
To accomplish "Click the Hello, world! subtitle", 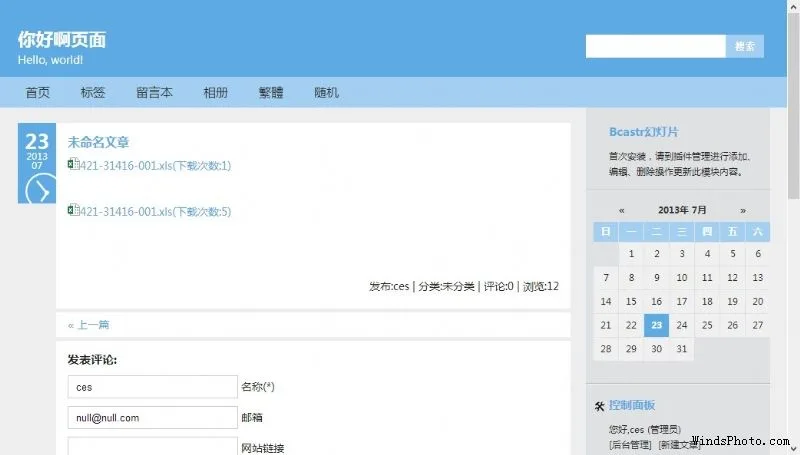I will pyautogui.click(x=50, y=60).
